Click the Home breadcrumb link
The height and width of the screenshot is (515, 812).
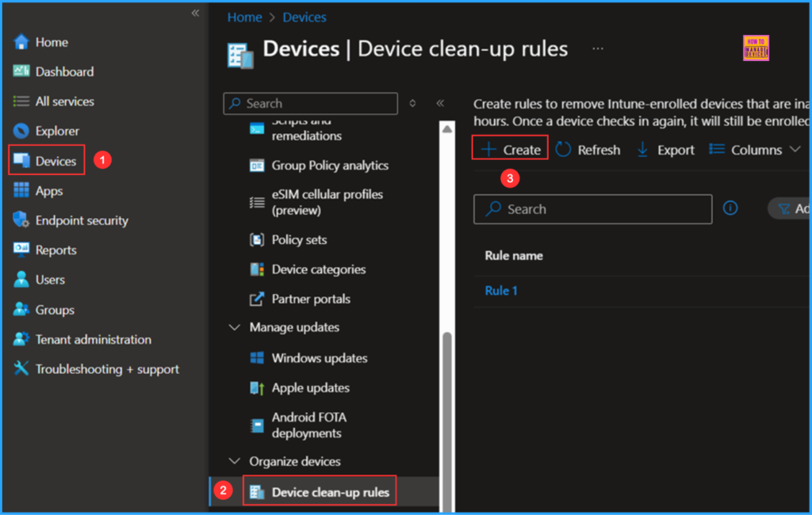(x=245, y=17)
